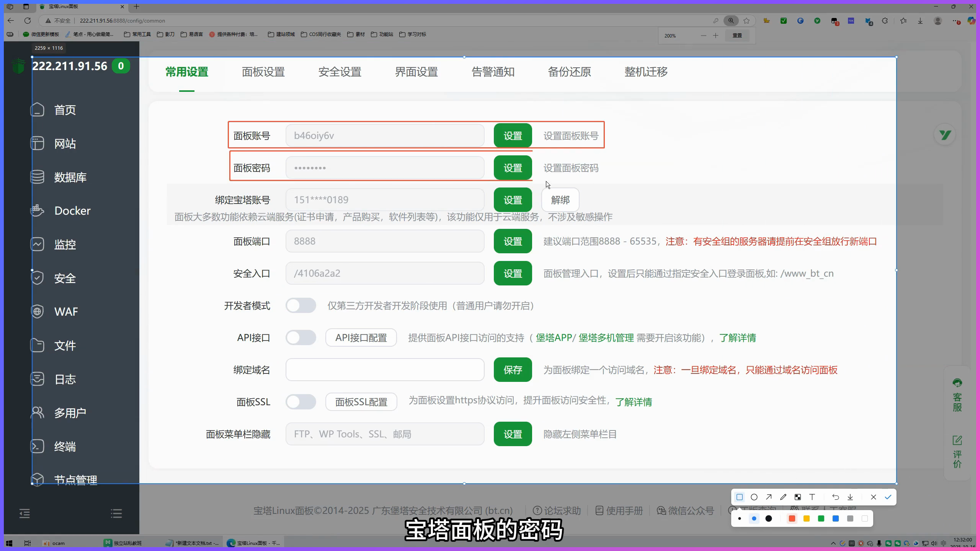Select the pencil drawing tool
This screenshot has height=551, width=980.
click(783, 497)
